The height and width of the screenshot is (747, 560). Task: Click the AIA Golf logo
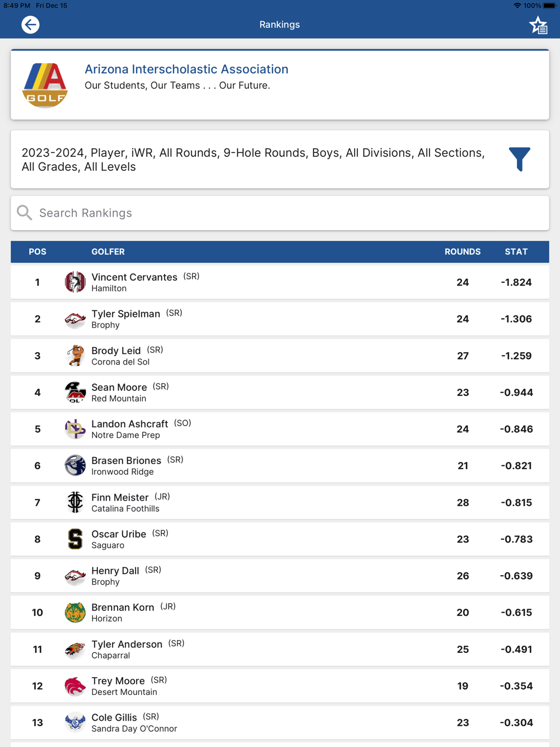pos(45,85)
